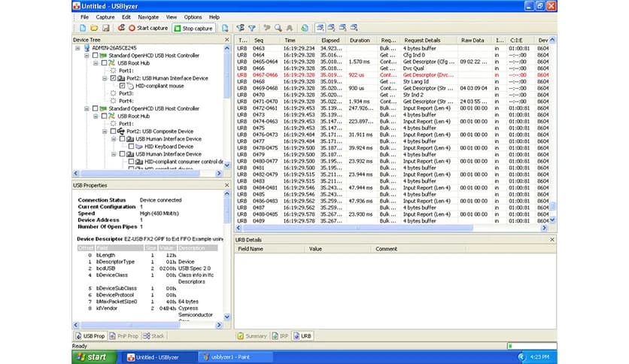Click the HID Keyboard Device icon in tree
629x364 pixels.
click(x=139, y=146)
